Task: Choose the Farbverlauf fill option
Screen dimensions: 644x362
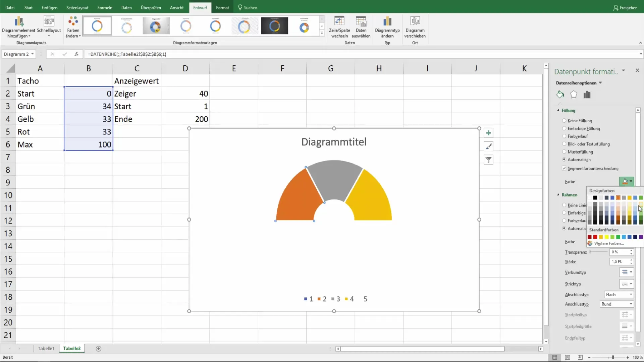Action: click(x=564, y=136)
